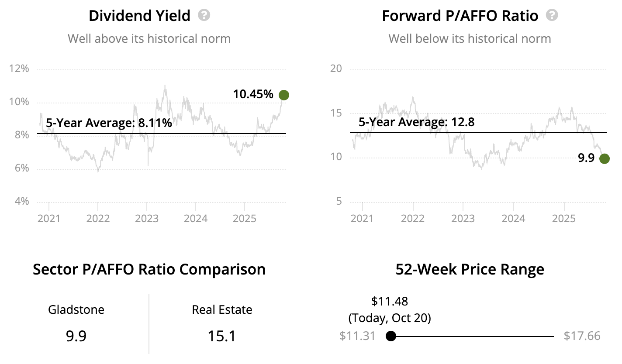This screenshot has width=622, height=364.
Task: Select the Gladstone sector comparison label
Action: 76,310
